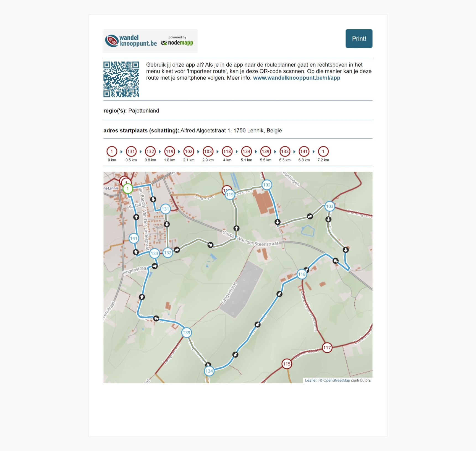Click the 7.2 km distance label
The width and height of the screenshot is (476, 451).
pos(323,160)
